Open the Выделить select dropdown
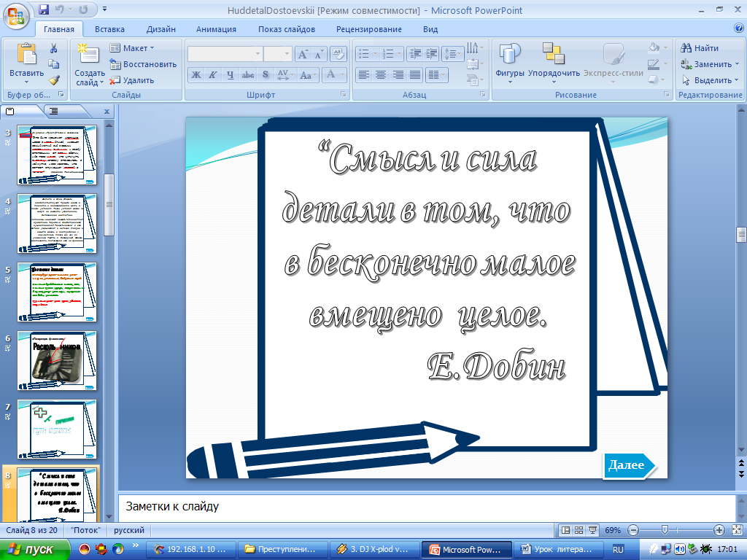 (710, 80)
